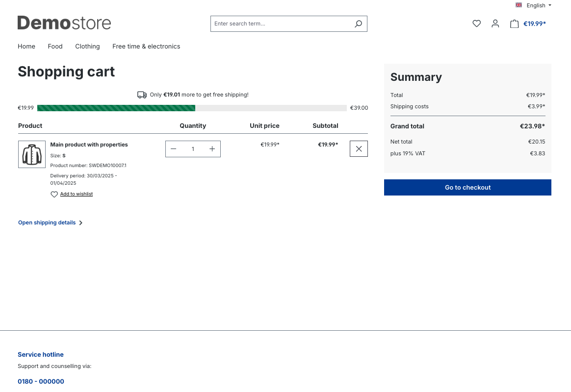571x392 pixels.
Task: Click the Go to checkout button
Action: (x=467, y=187)
